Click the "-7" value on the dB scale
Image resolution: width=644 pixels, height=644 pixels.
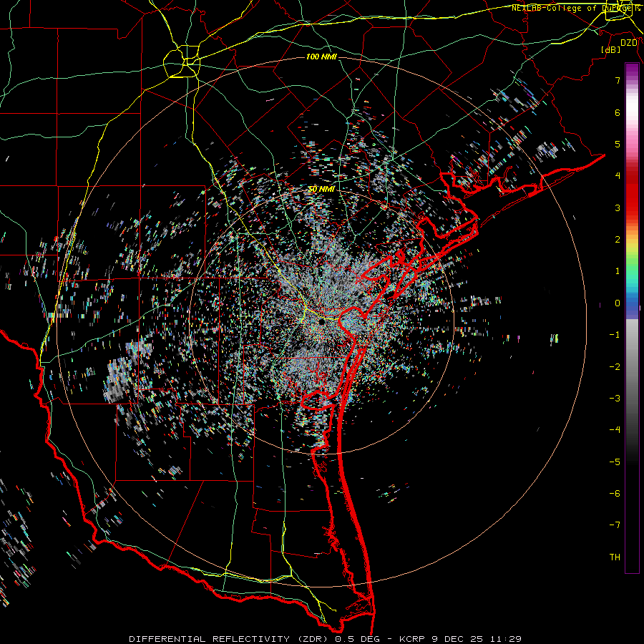tap(615, 525)
